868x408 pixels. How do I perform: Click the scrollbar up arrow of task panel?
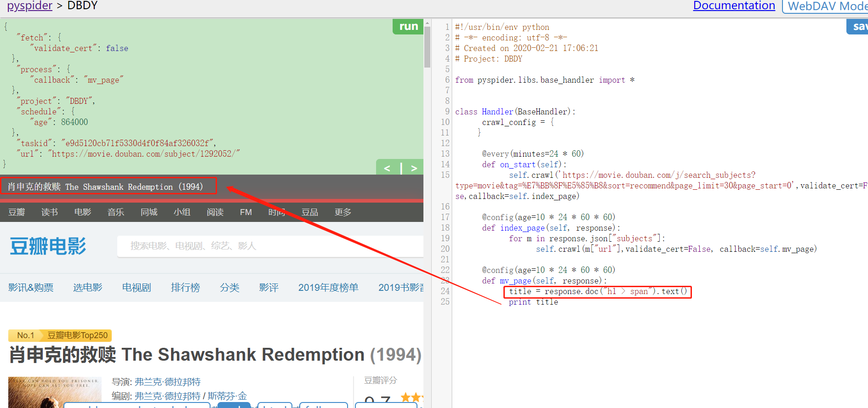pos(427,23)
